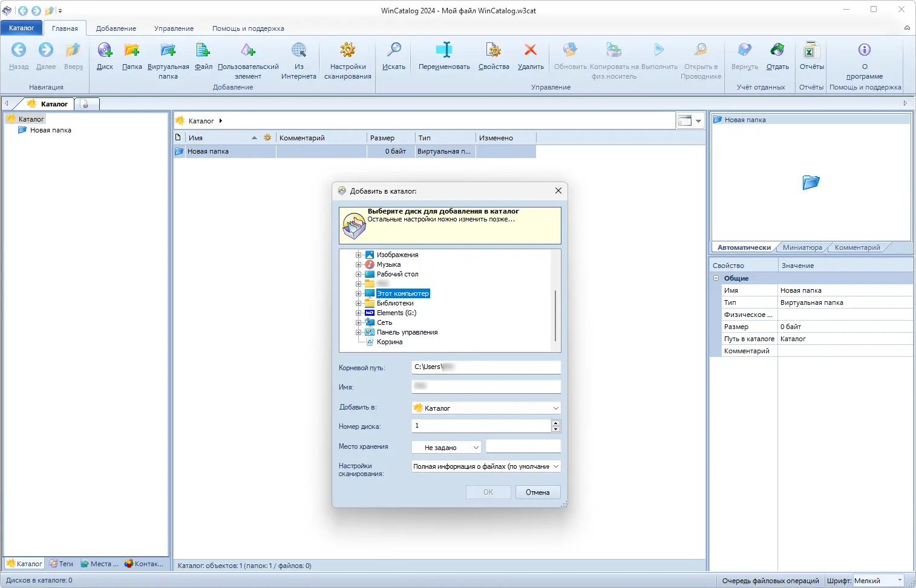Open the Каталог application menu

pyautogui.click(x=21, y=28)
